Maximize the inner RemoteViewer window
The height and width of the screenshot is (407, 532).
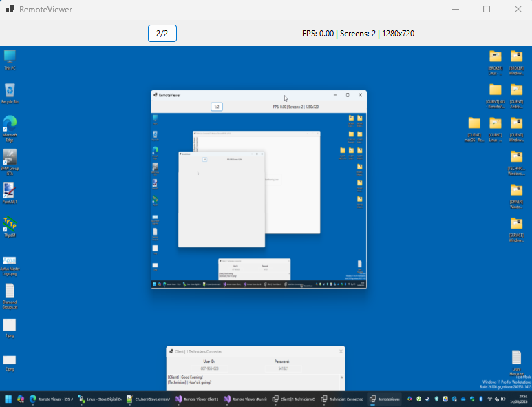[348, 95]
